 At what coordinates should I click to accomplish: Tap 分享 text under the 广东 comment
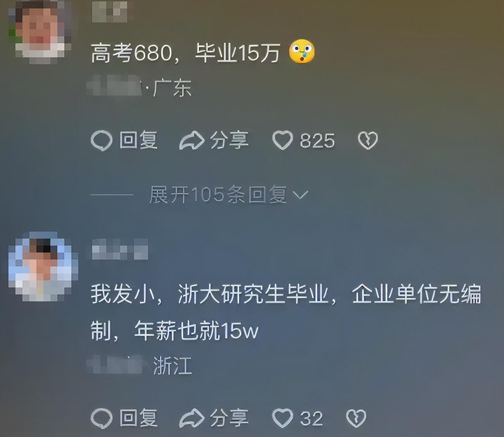[229, 140]
